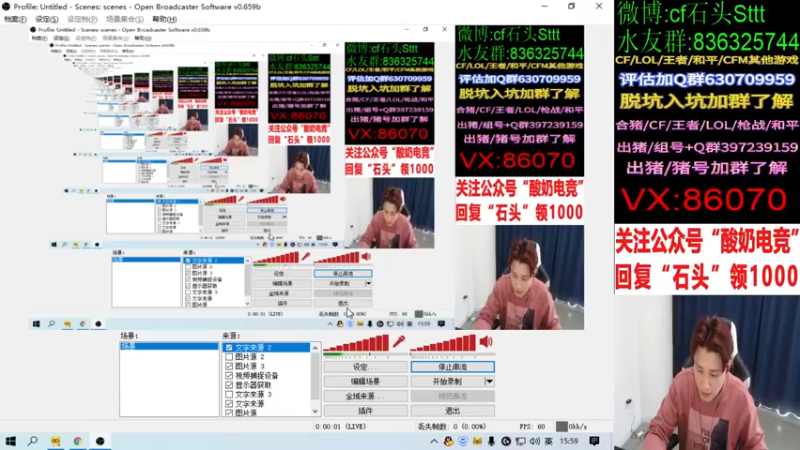
Task: Open the 档案(F) menu in main window
Action: click(15, 19)
